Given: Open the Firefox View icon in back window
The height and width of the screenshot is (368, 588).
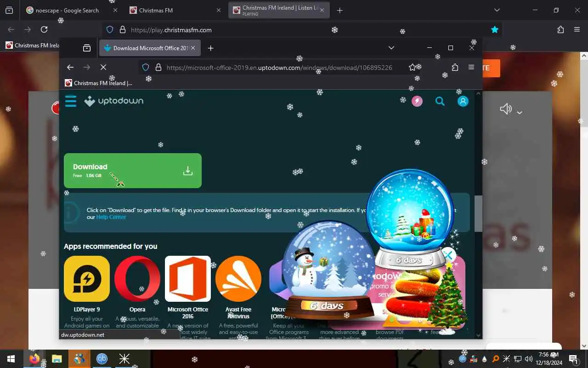Looking at the screenshot, I should [x=9, y=10].
